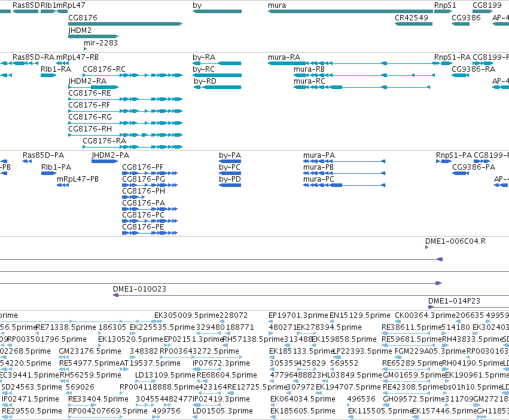Screen dimensions: 509x420
Task: Click the mura-RA transcript label
Action: tap(284, 57)
